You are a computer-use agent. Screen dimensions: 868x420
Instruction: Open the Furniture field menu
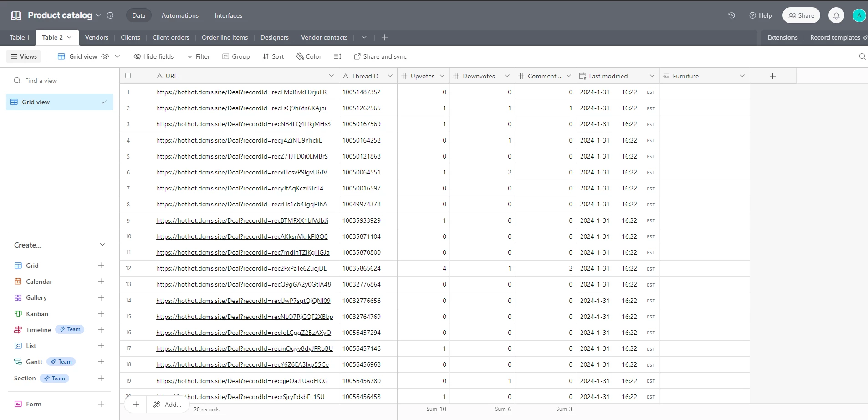pos(742,76)
